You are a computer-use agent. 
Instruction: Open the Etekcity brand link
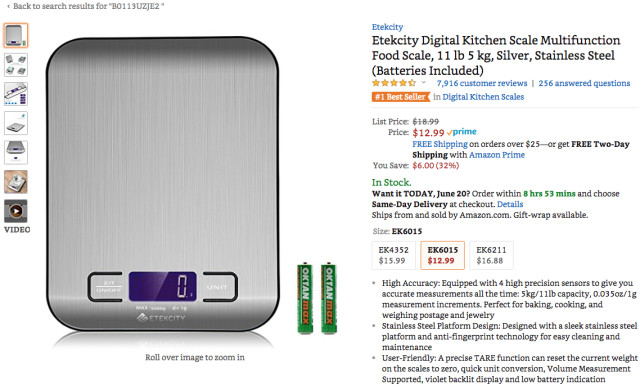pyautogui.click(x=387, y=27)
